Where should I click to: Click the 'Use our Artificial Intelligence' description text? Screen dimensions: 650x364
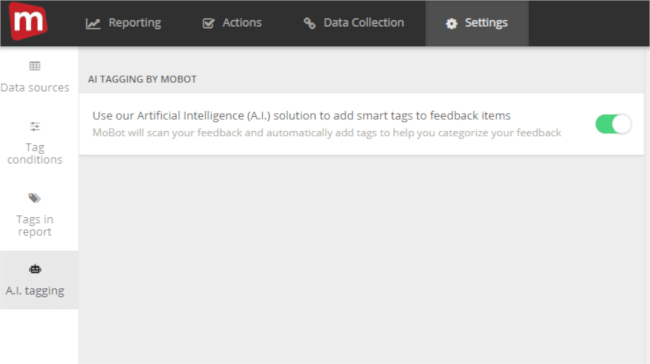pos(301,116)
